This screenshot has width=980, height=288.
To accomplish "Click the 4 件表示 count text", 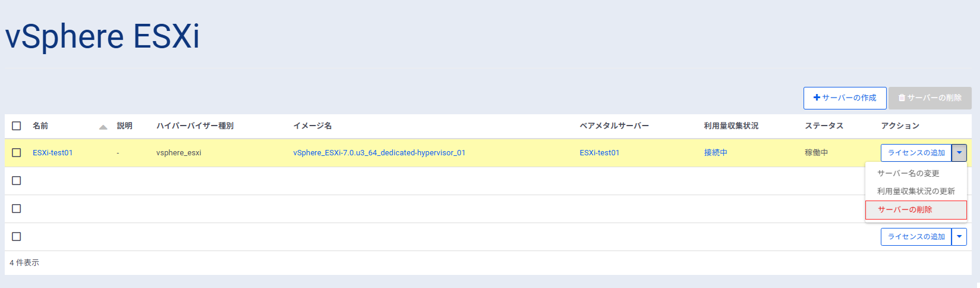I will (24, 262).
